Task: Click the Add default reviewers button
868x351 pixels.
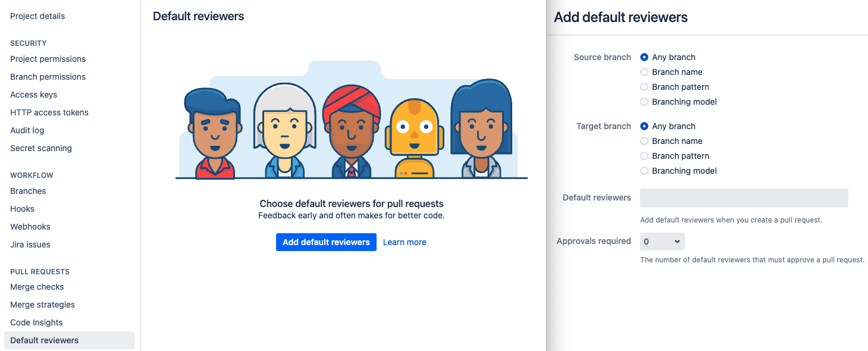Action: [x=326, y=242]
